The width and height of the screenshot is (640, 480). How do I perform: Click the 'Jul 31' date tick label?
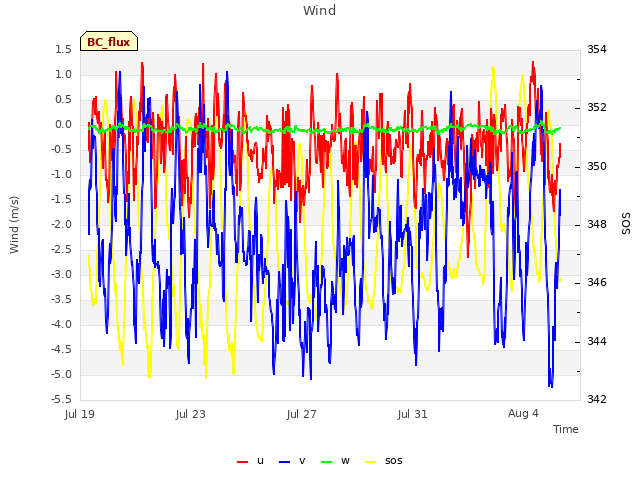click(412, 414)
